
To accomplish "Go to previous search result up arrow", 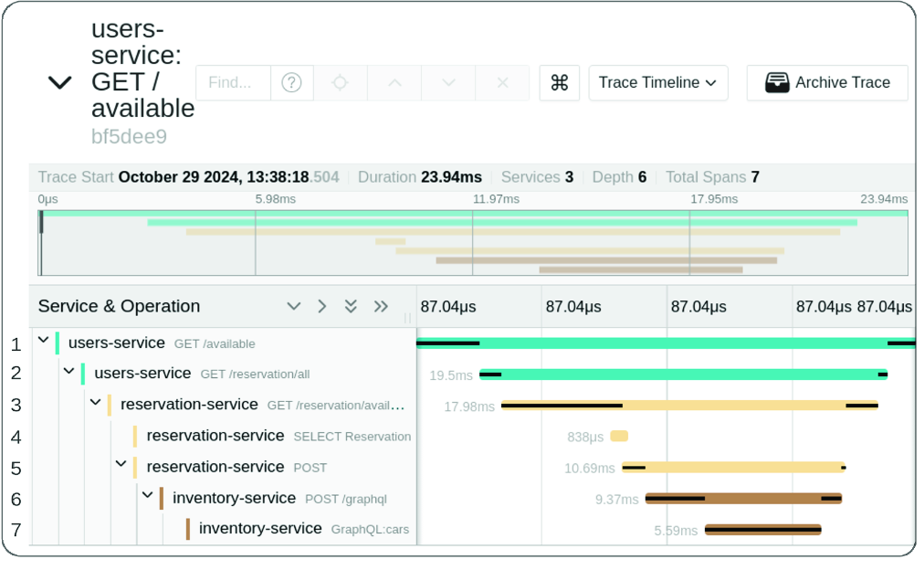I will pyautogui.click(x=394, y=82).
